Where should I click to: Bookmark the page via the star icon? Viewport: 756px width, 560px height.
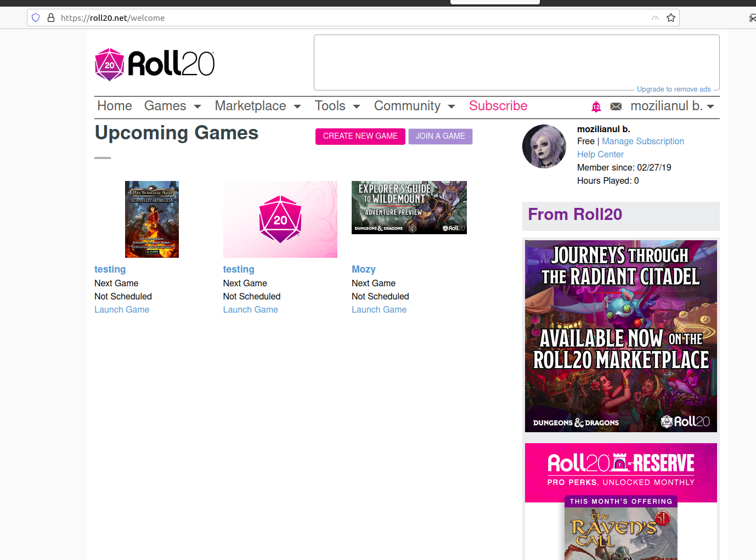tap(670, 18)
